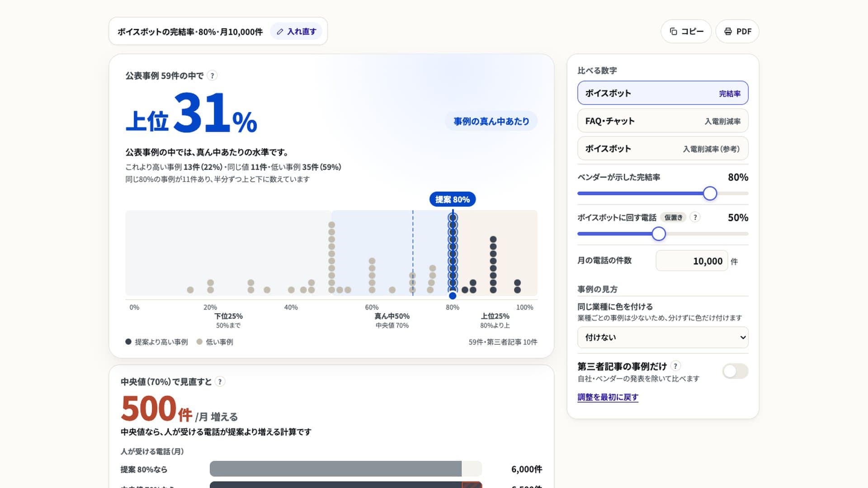Export with the PDF button

click(737, 31)
